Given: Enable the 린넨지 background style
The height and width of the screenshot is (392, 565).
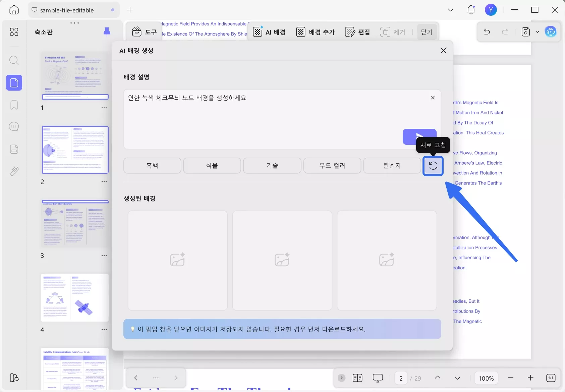Looking at the screenshot, I should (x=392, y=165).
